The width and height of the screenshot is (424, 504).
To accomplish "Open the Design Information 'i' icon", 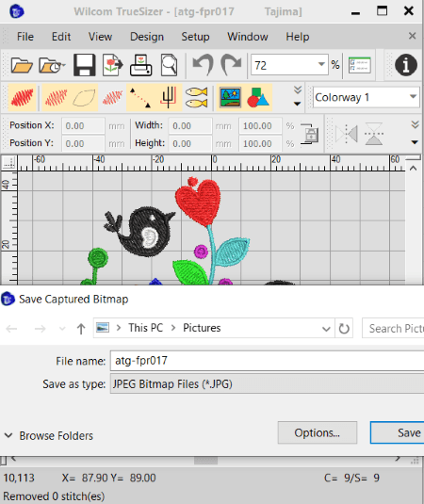I will point(406,65).
